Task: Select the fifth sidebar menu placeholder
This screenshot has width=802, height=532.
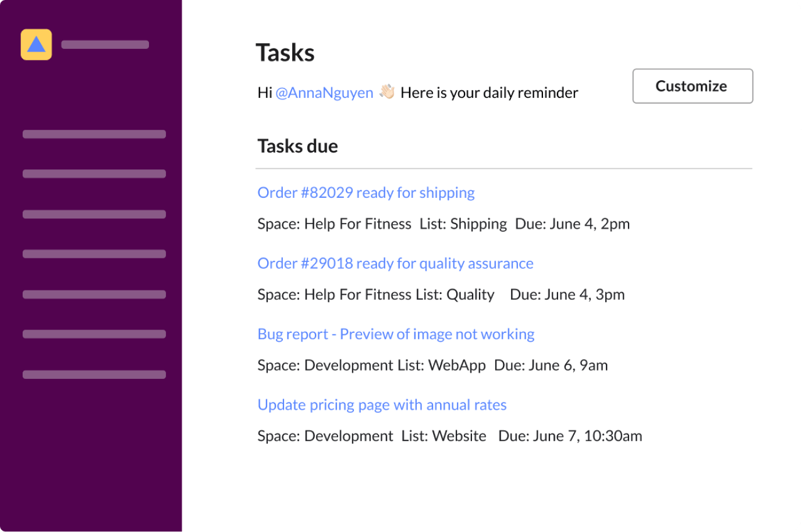Action: (94, 295)
